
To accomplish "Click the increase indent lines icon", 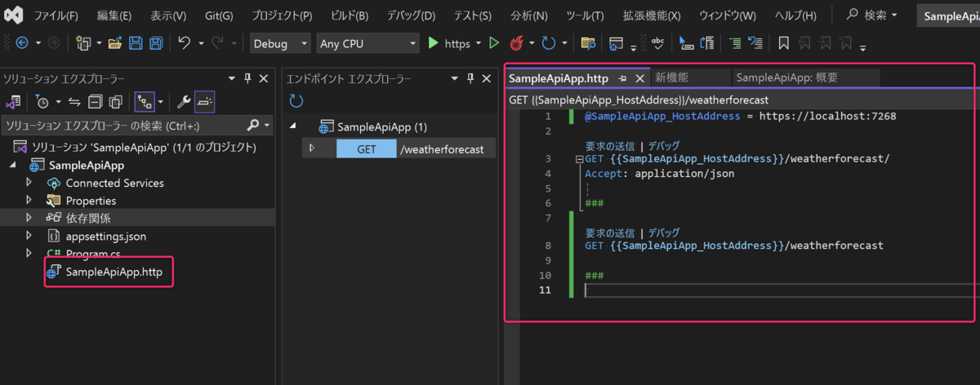I will click(x=734, y=43).
